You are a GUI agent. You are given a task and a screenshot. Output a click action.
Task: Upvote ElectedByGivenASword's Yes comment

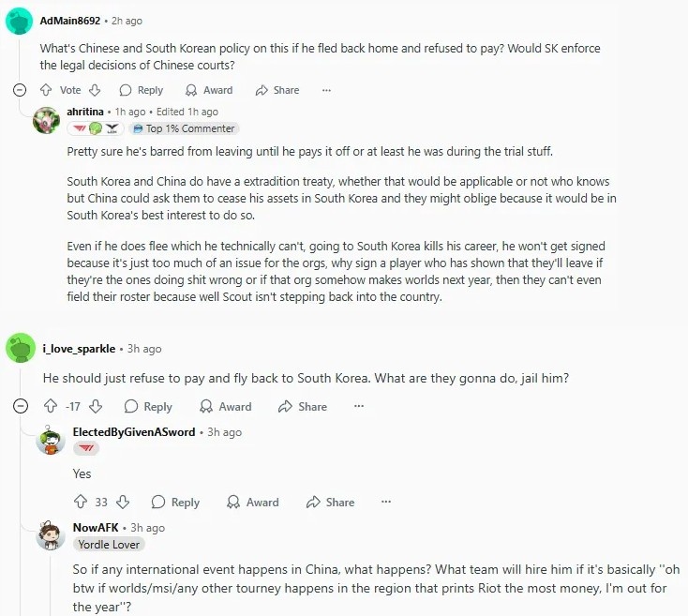(80, 502)
